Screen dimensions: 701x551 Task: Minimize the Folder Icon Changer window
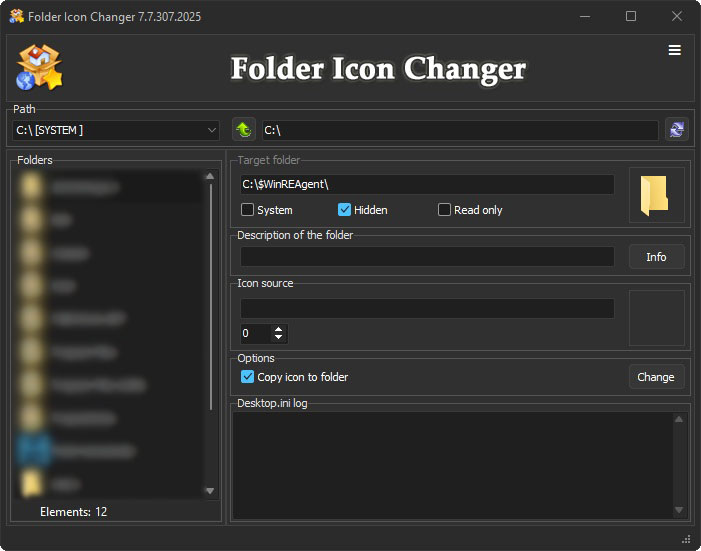pyautogui.click(x=585, y=17)
